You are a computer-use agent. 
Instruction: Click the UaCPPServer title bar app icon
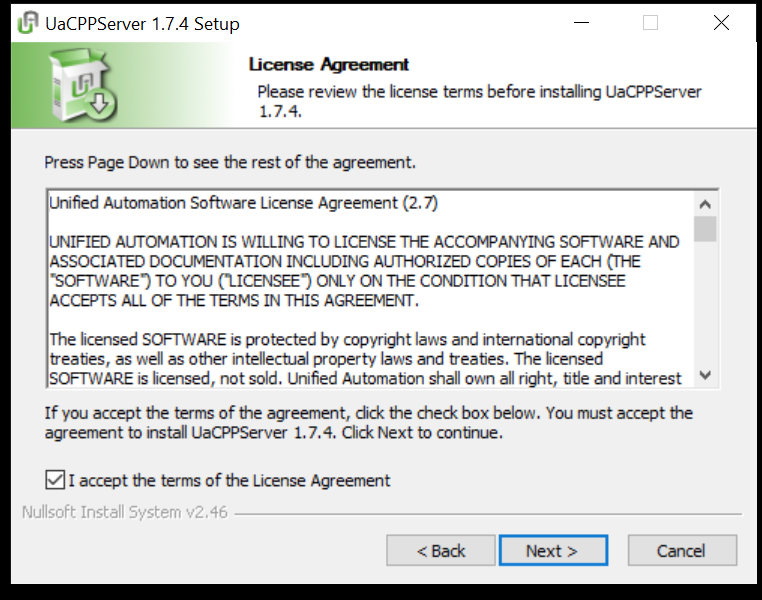pos(28,23)
